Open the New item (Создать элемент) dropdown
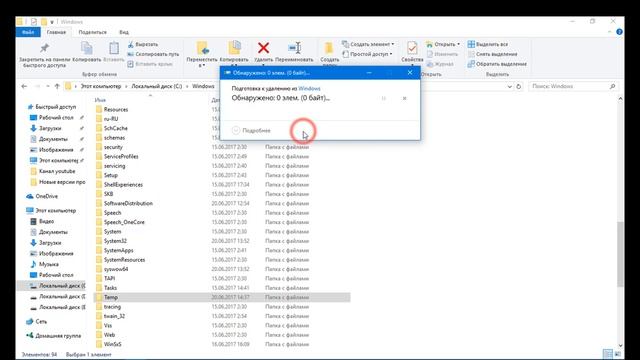Screen dimensions: 640x360 (368, 44)
